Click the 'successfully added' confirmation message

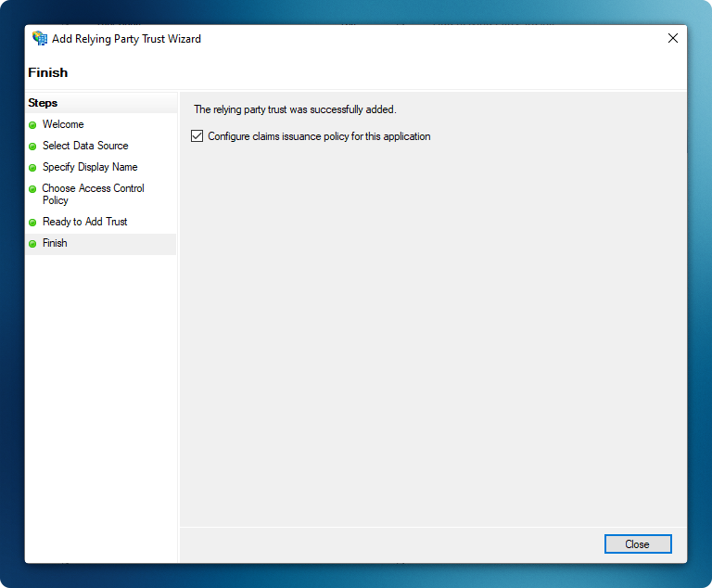(295, 109)
